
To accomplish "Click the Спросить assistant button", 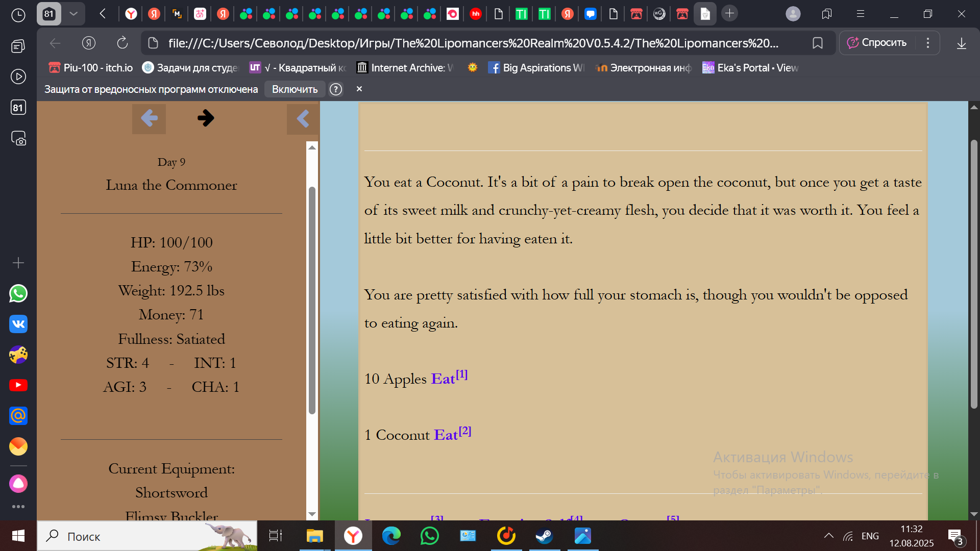I will [x=877, y=43].
